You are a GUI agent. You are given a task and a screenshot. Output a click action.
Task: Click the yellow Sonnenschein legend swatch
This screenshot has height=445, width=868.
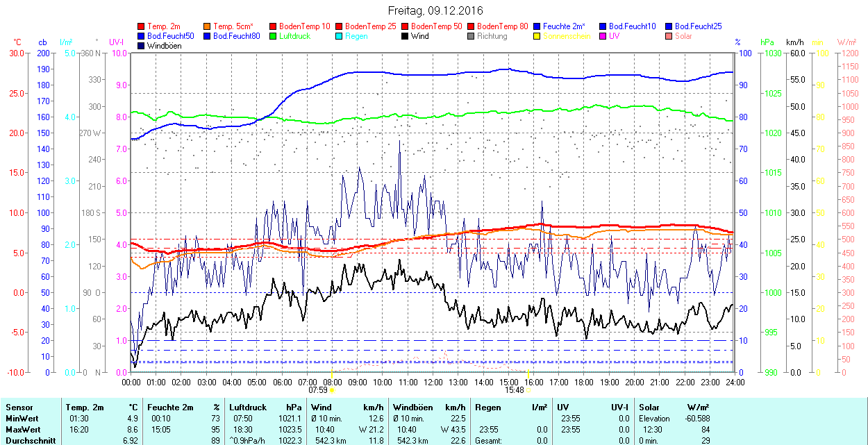click(x=537, y=36)
